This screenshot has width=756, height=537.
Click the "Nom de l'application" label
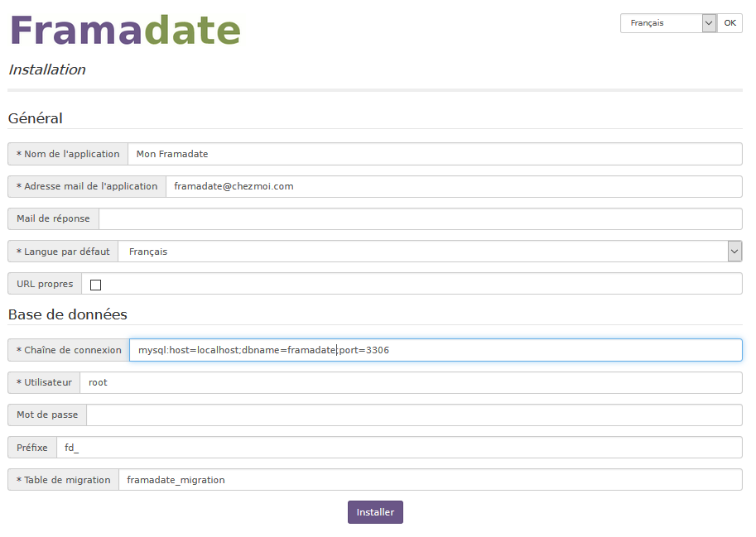68,154
